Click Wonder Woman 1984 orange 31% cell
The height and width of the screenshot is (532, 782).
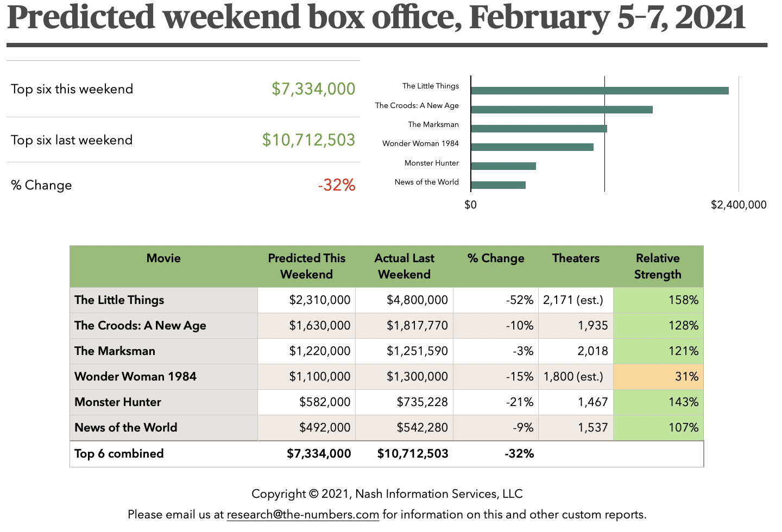coord(658,377)
